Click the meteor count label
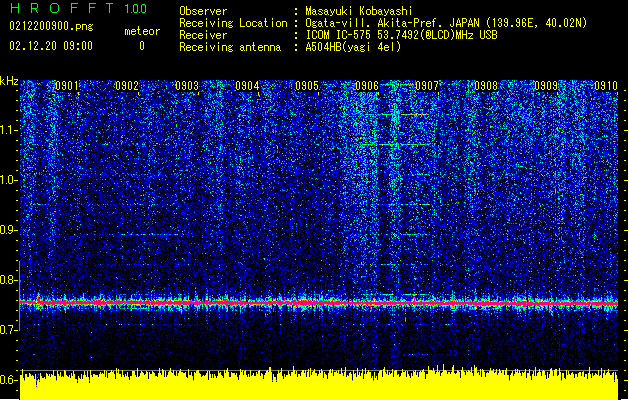 (x=142, y=31)
